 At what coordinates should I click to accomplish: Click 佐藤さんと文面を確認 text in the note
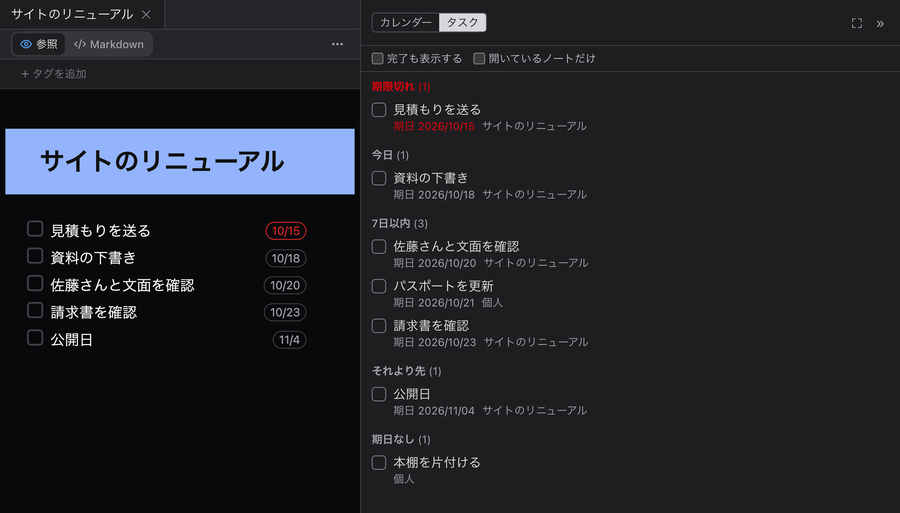[x=122, y=285]
